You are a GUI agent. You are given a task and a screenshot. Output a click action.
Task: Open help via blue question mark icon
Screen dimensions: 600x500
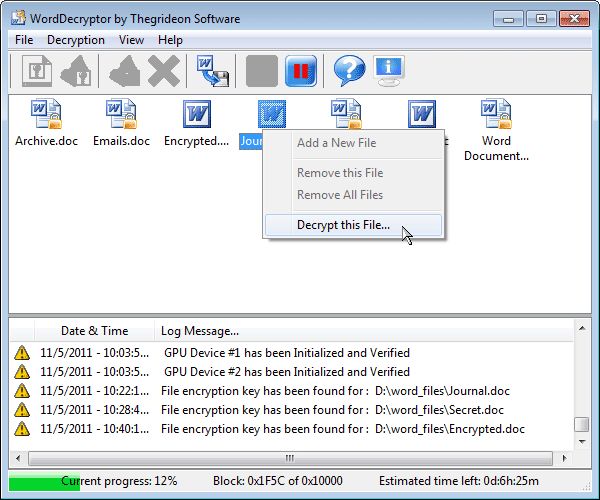tap(349, 70)
